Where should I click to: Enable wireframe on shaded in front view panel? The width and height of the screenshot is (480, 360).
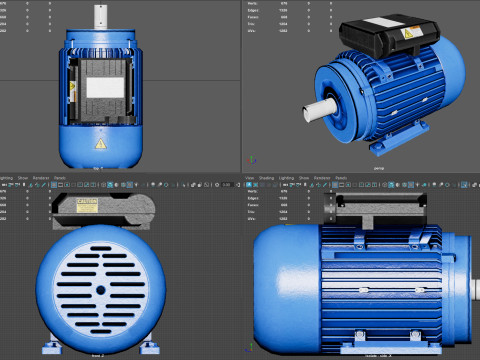[123, 184]
